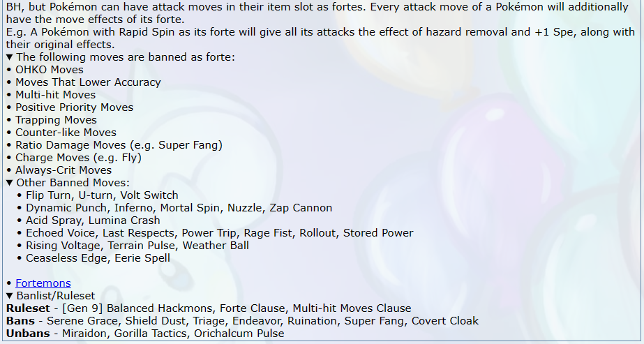
Task: Click the Always-Crit Moves entry
Action: (x=63, y=170)
